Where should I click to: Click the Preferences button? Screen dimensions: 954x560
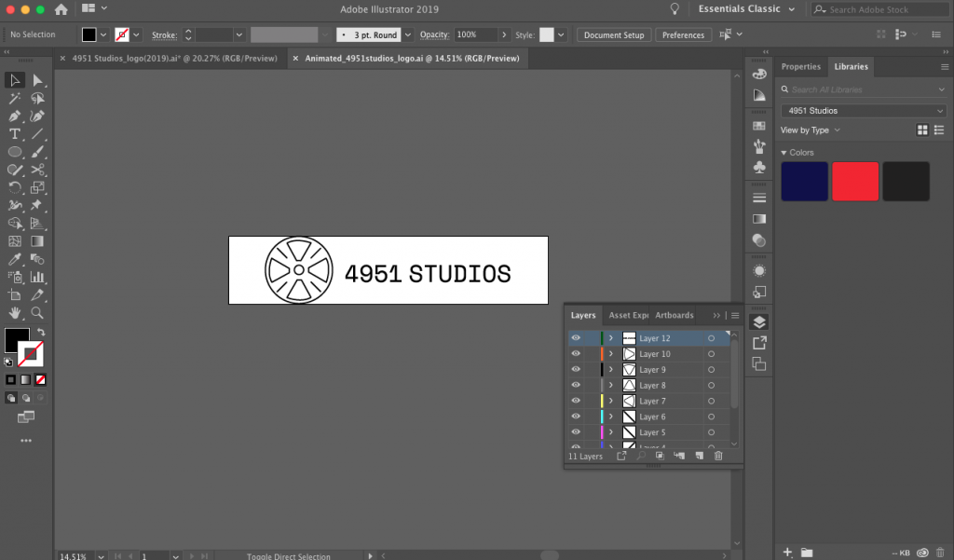click(x=683, y=34)
